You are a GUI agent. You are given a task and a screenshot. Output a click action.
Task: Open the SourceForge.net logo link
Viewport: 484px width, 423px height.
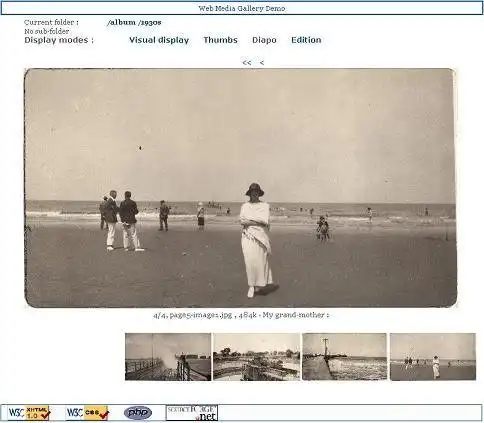[192, 413]
